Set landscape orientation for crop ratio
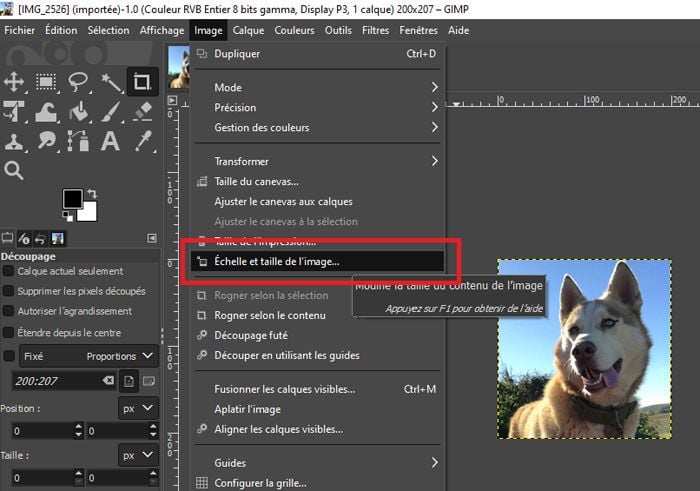The image size is (700, 491). [149, 381]
